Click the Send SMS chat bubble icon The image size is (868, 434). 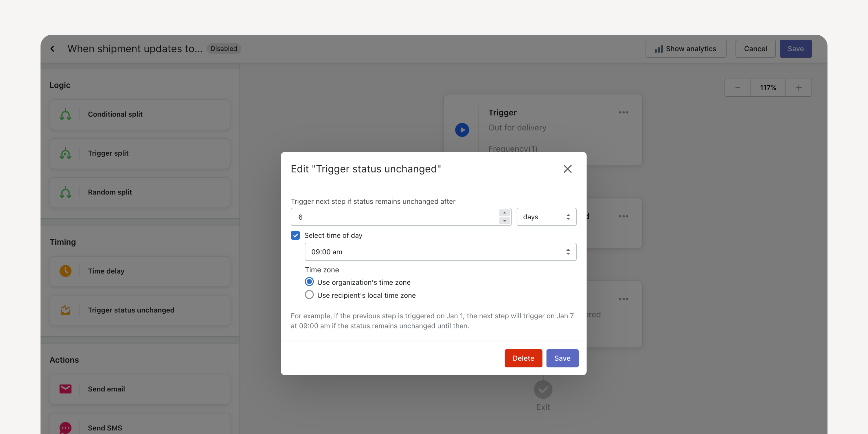[65, 428]
